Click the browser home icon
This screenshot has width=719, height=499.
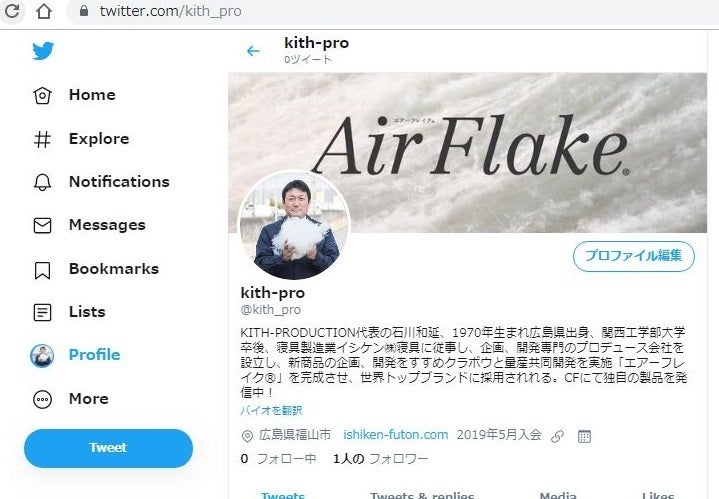point(44,11)
